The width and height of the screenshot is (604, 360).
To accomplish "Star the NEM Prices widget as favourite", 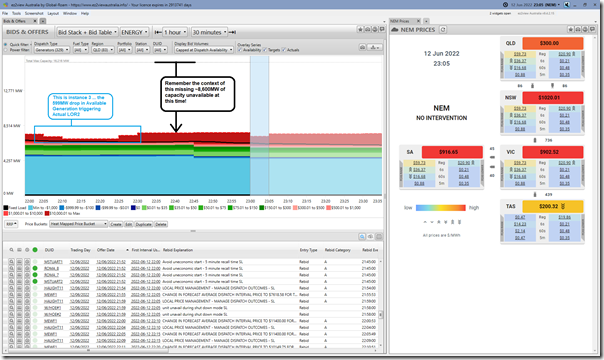I will pos(571,30).
